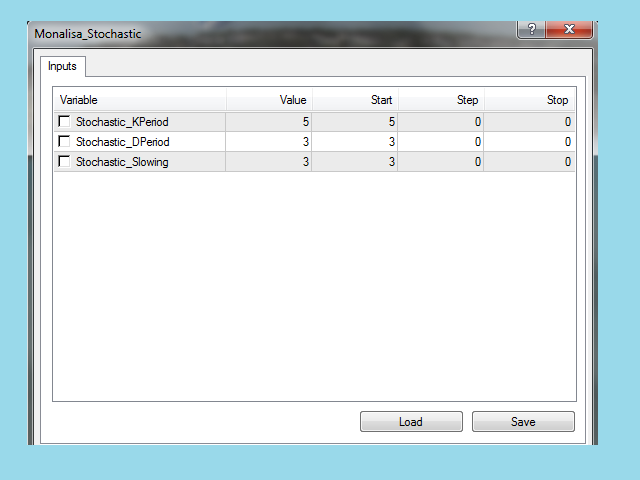Edit the Step cell for Stochastic_KPeriod
This screenshot has width=640, height=480.
tap(441, 122)
